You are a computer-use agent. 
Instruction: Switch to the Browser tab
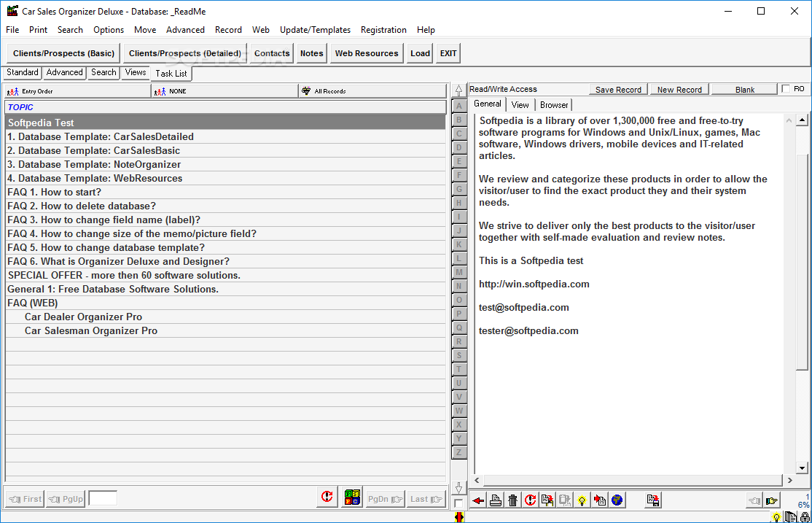pyautogui.click(x=554, y=105)
